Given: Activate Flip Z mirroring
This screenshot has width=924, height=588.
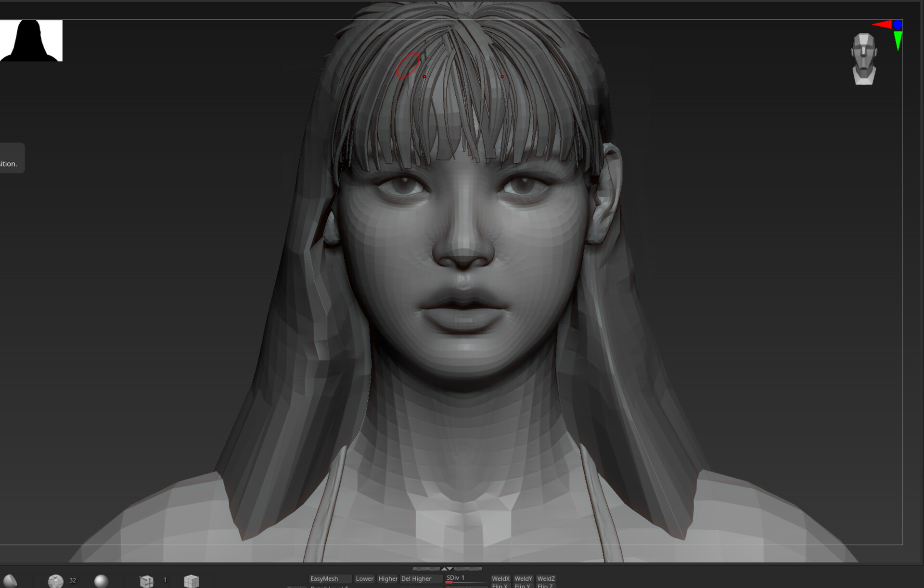Looking at the screenshot, I should click(x=546, y=586).
